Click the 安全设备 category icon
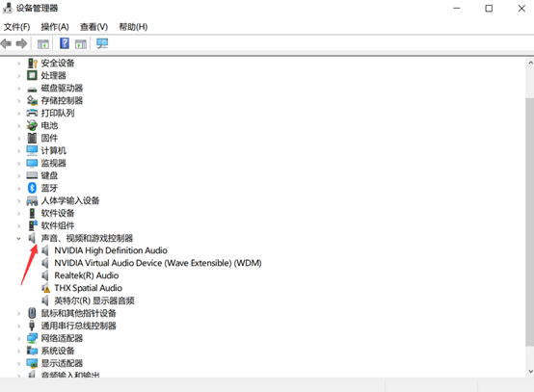 pyautogui.click(x=33, y=63)
